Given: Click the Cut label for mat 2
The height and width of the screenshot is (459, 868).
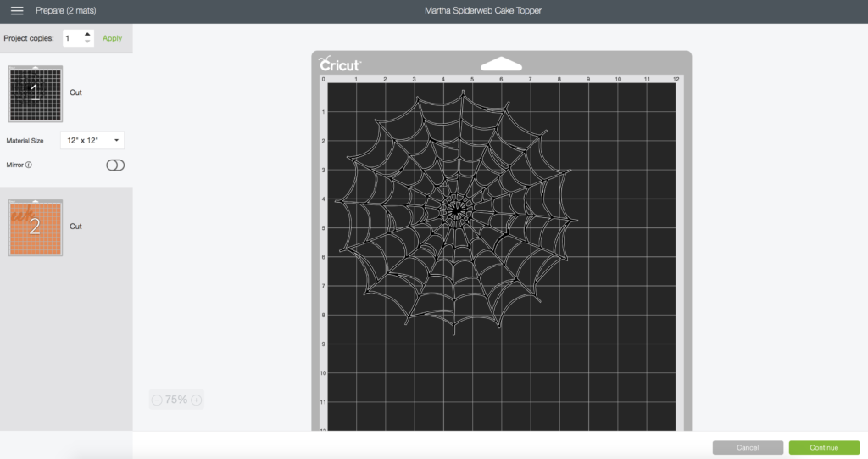Looking at the screenshot, I should (75, 227).
